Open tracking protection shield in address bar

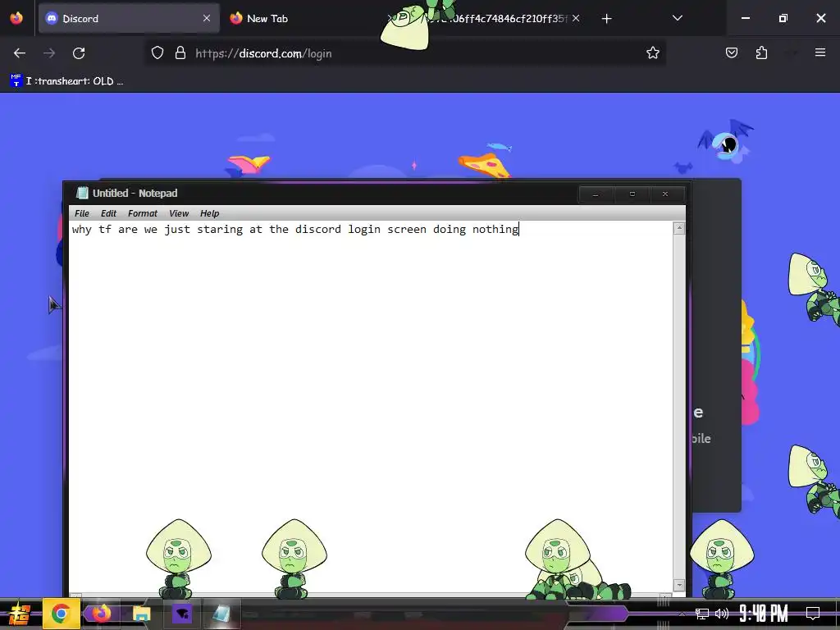point(157,53)
